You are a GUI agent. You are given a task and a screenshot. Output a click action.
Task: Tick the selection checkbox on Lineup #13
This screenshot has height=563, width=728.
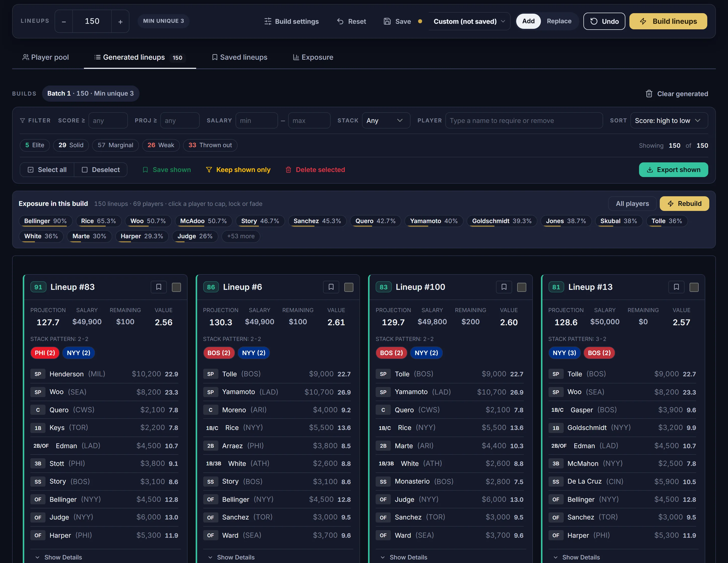694,287
